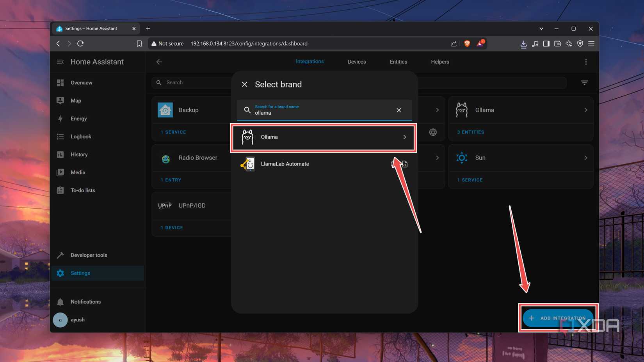Open the Map page

(98, 101)
